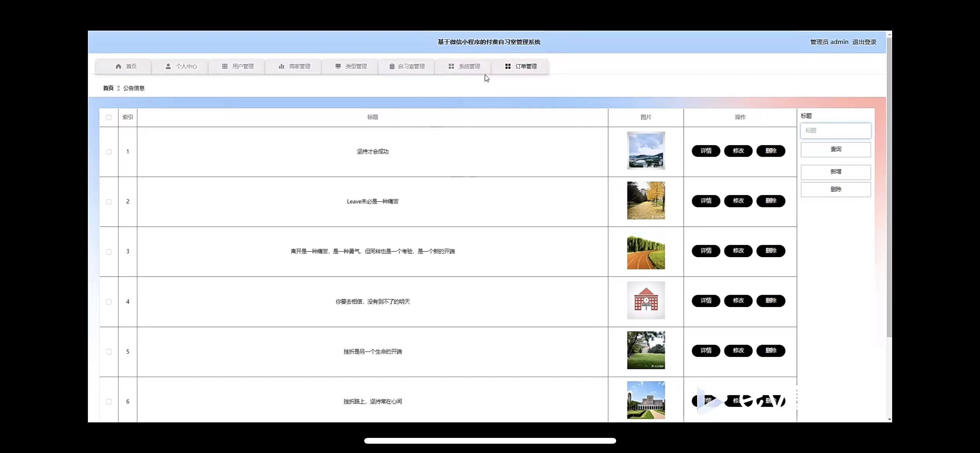Click the person icon for 个人中心
980x453 pixels.
click(x=168, y=66)
